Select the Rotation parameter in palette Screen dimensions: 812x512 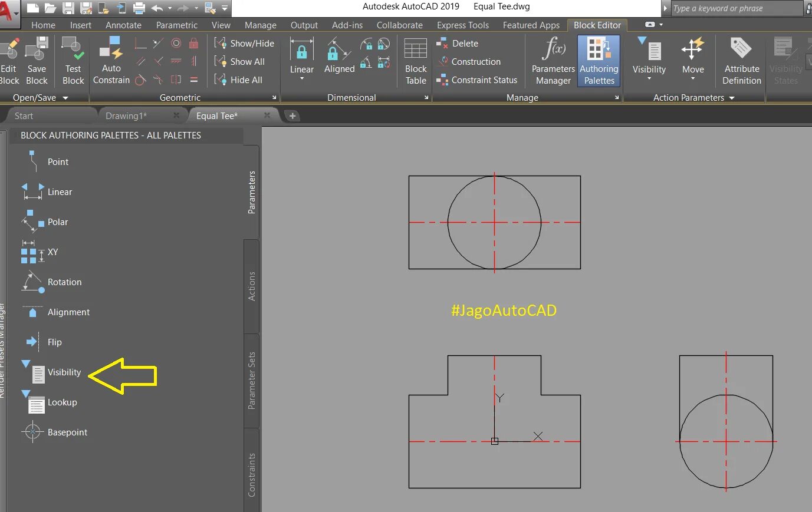(x=51, y=282)
